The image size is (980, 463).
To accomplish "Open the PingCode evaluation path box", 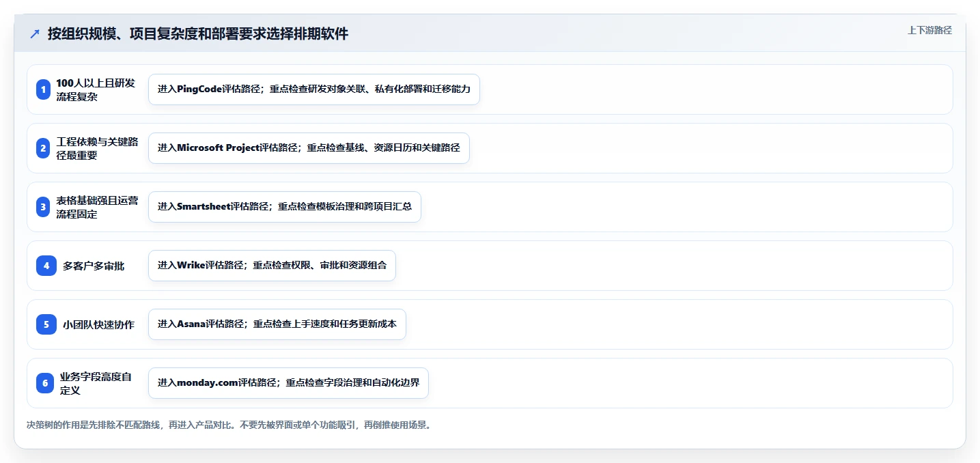I will tap(314, 89).
